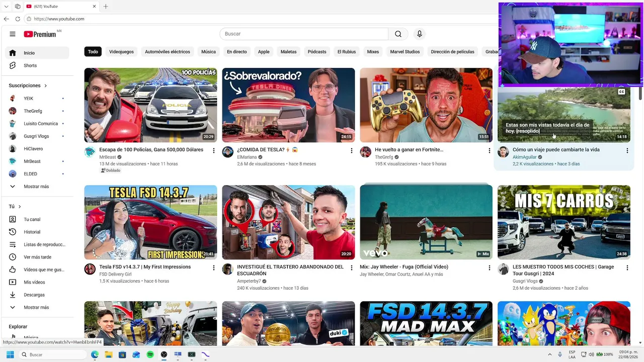Click the magnifier search button
This screenshot has height=362, width=644.
point(398,34)
